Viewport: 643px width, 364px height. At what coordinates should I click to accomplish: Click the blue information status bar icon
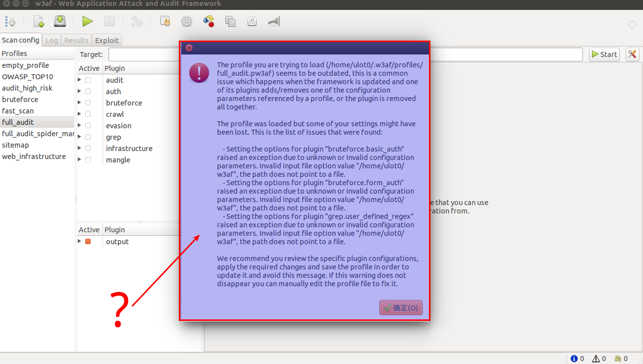(x=574, y=359)
